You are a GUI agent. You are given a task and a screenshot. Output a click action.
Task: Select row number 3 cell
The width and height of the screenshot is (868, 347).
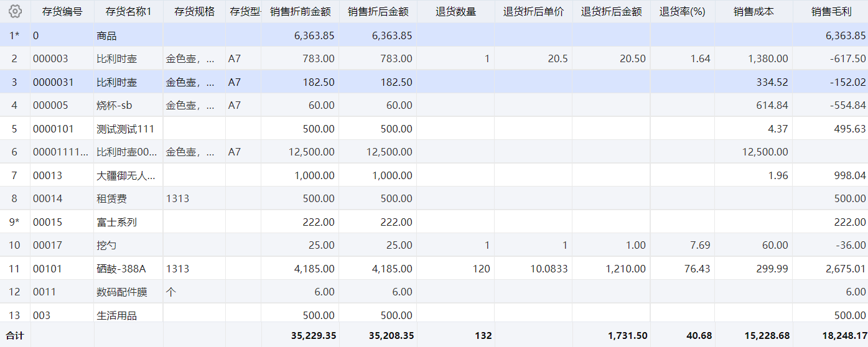(x=15, y=82)
